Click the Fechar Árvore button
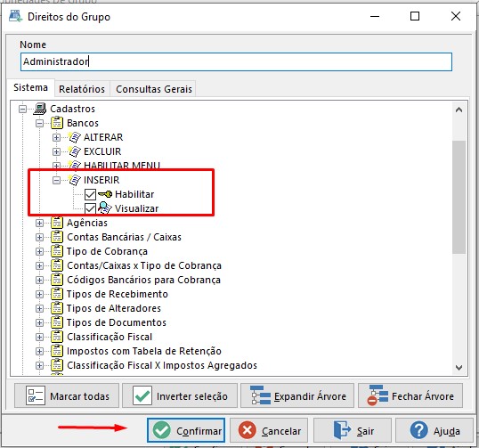 click(410, 395)
